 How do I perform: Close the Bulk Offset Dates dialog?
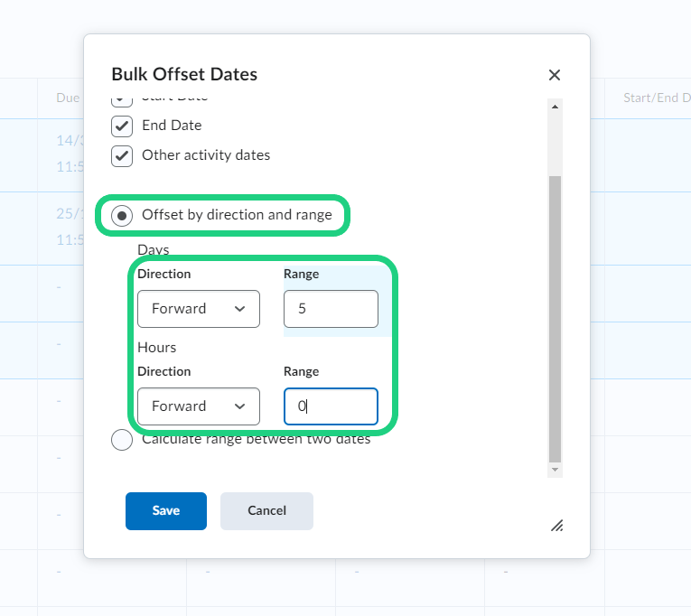point(555,75)
